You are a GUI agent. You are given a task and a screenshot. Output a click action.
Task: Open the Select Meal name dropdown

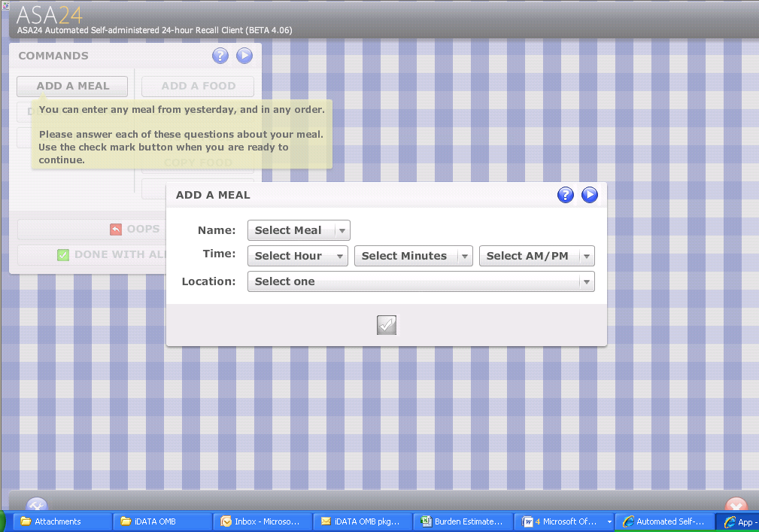299,230
